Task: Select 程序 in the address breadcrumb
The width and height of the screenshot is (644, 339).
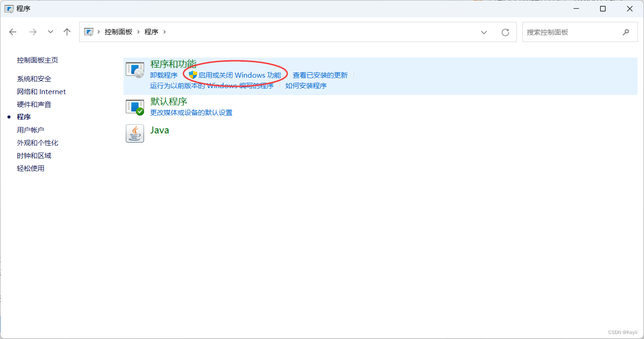Action: point(151,32)
